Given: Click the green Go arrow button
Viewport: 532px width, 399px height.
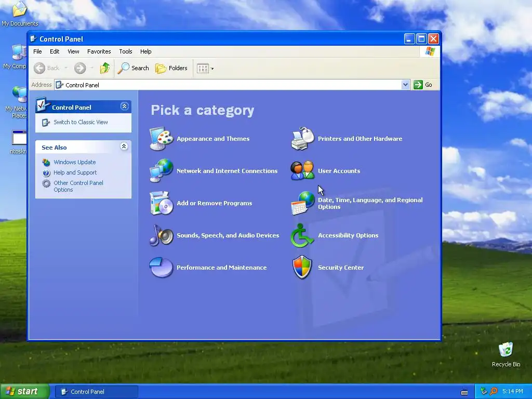Looking at the screenshot, I should (x=418, y=85).
